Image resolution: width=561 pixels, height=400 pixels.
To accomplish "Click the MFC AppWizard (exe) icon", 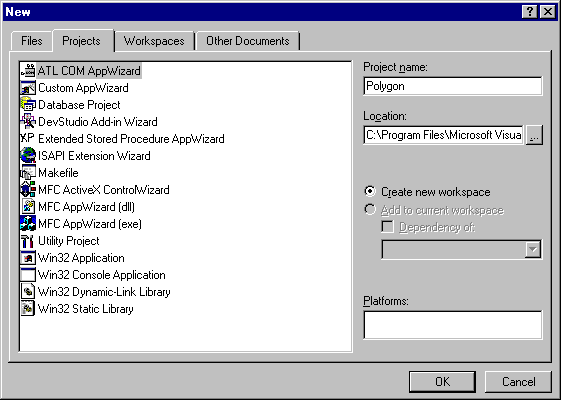I will coord(28,224).
